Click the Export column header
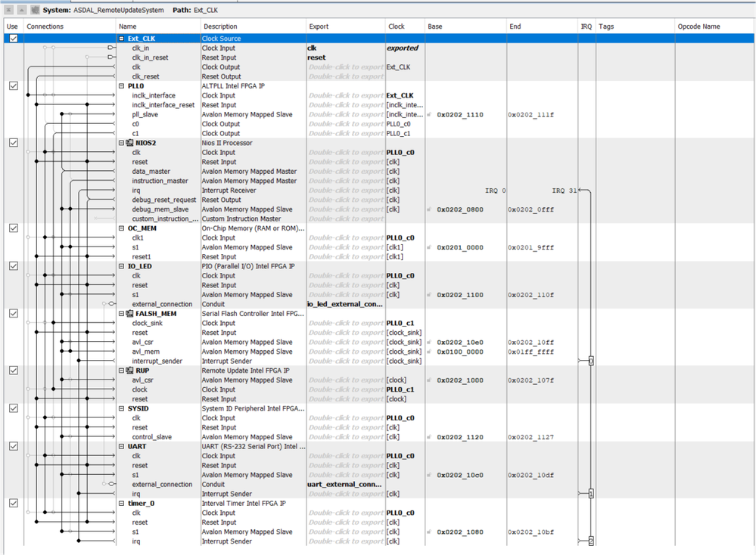Screen dimensions: 756x555 coord(346,26)
